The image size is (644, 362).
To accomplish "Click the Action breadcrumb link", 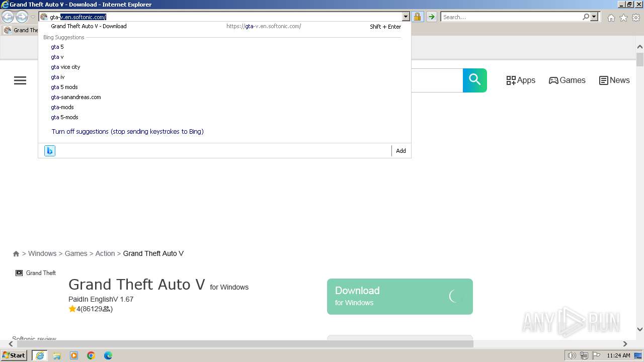I will tap(105, 253).
